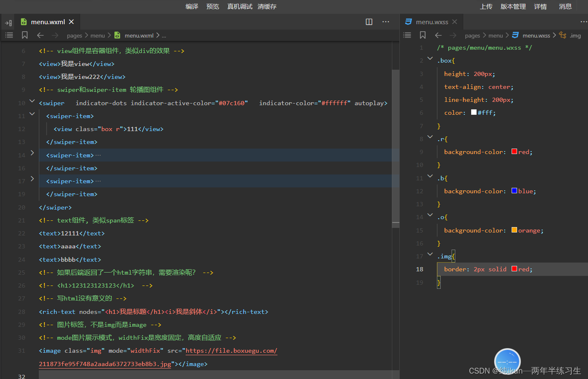Click the ellipsis at end of left breadcrumb
Screen dimensions: 588x379
[x=164, y=36]
